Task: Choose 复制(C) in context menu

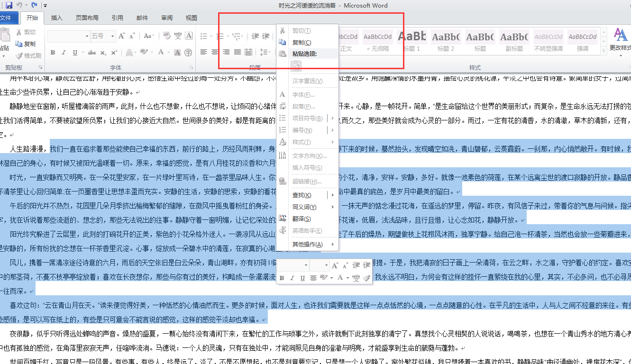Action: pos(307,42)
